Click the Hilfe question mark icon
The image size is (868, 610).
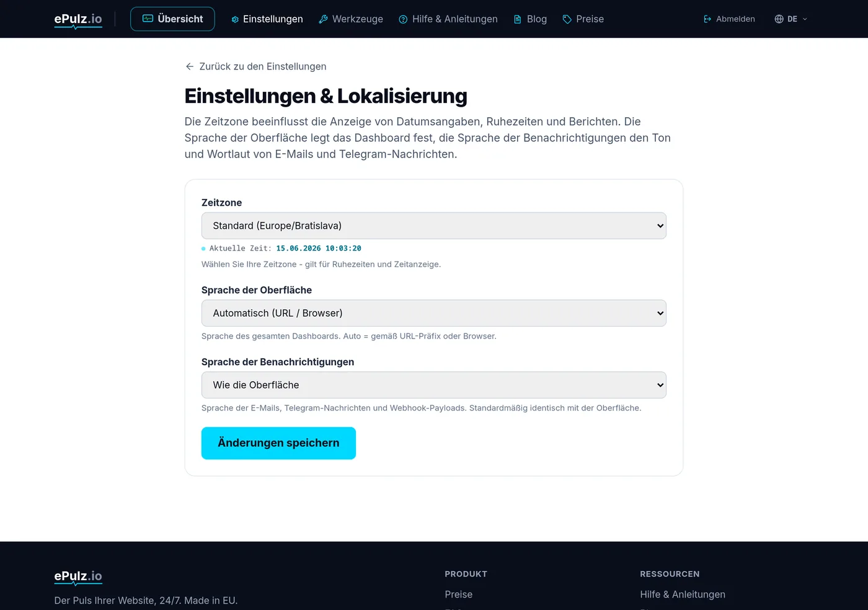pos(403,19)
